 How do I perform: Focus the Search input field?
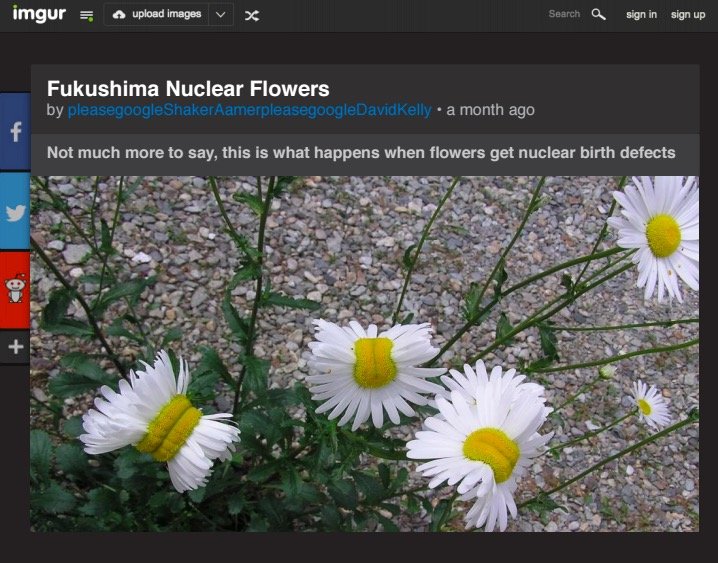[x=563, y=14]
